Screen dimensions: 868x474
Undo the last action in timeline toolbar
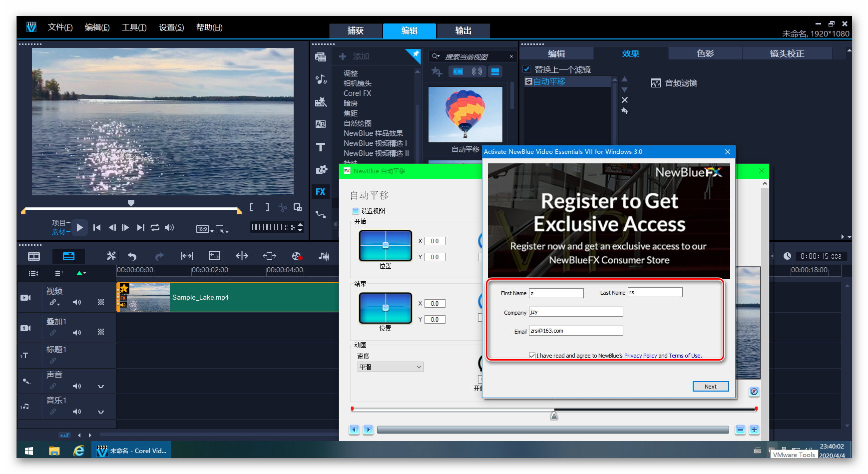132,256
